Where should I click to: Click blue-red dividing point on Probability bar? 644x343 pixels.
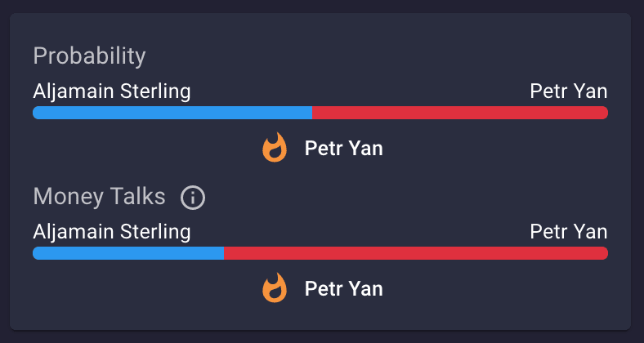312,113
